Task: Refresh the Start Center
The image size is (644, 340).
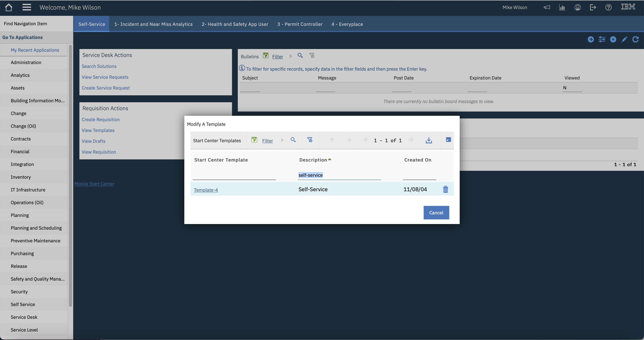Action: coord(636,39)
